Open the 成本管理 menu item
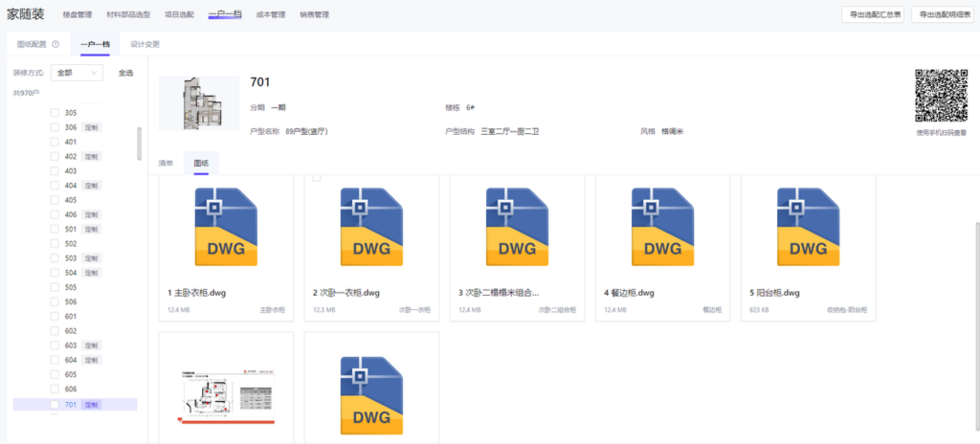Viewport: 980px width, 444px height. pyautogui.click(x=271, y=14)
